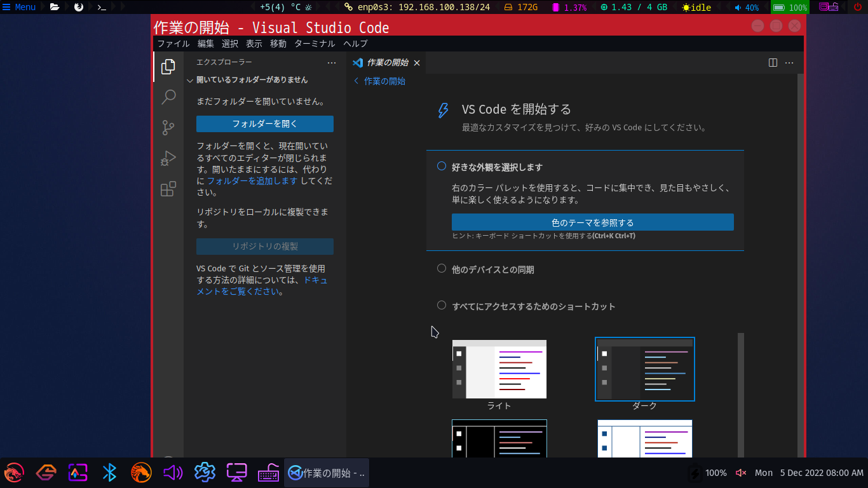Click the battery 100% indicator in top panel
This screenshot has width=868, height=488.
pos(790,8)
